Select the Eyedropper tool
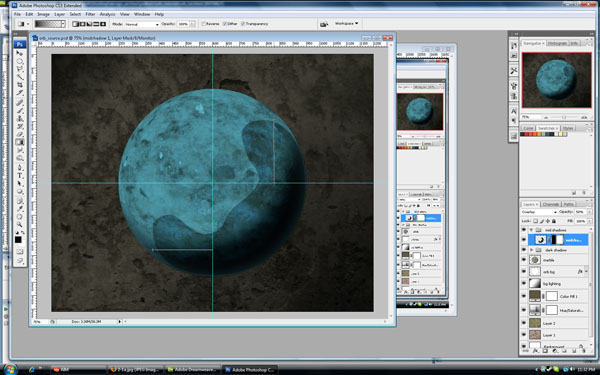600x375 pixels. (x=19, y=209)
